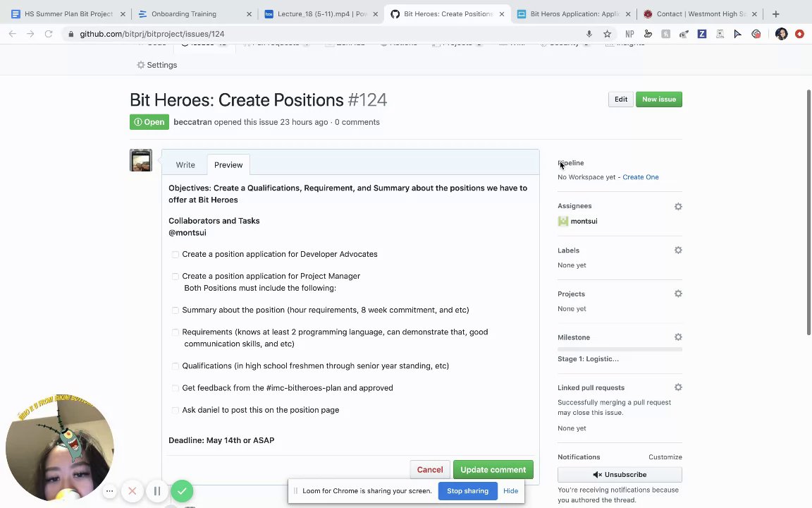The width and height of the screenshot is (812, 508).
Task: Open the Labels gear settings
Action: pyautogui.click(x=678, y=250)
